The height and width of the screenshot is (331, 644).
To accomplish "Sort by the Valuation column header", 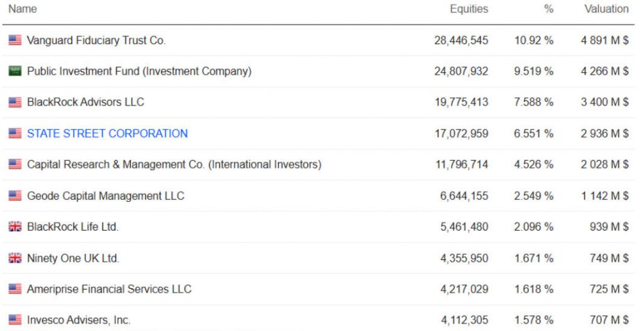I will tap(606, 9).
